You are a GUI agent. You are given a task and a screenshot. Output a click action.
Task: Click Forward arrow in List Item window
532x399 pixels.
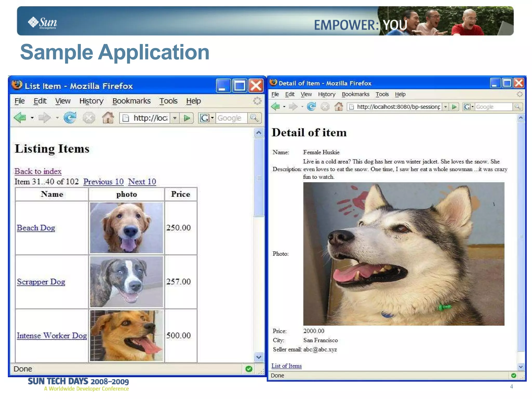(44, 118)
